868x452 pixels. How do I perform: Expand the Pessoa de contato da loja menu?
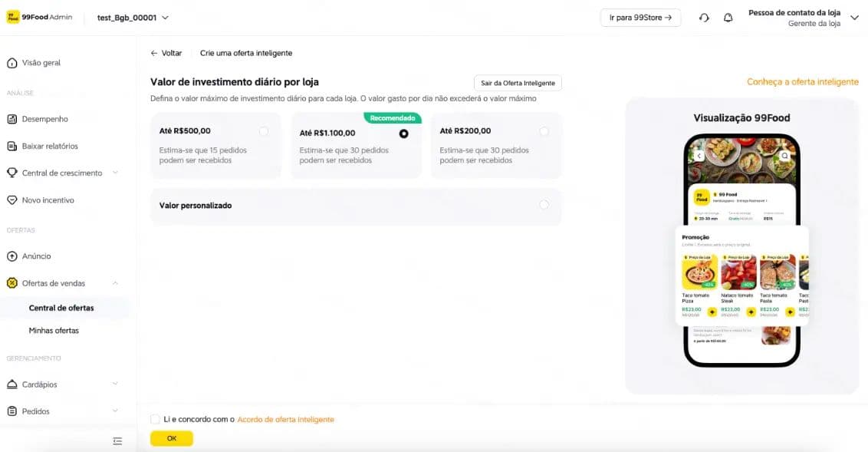854,18
